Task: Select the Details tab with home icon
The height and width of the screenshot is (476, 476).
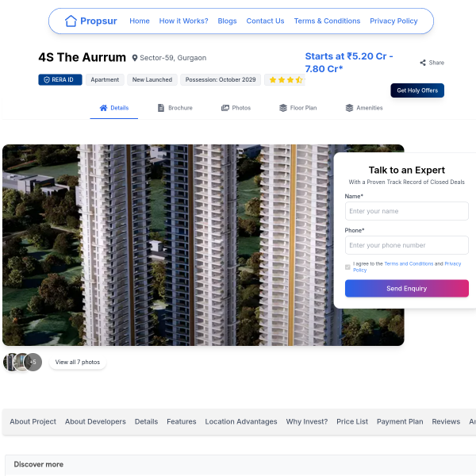Action: (x=114, y=108)
